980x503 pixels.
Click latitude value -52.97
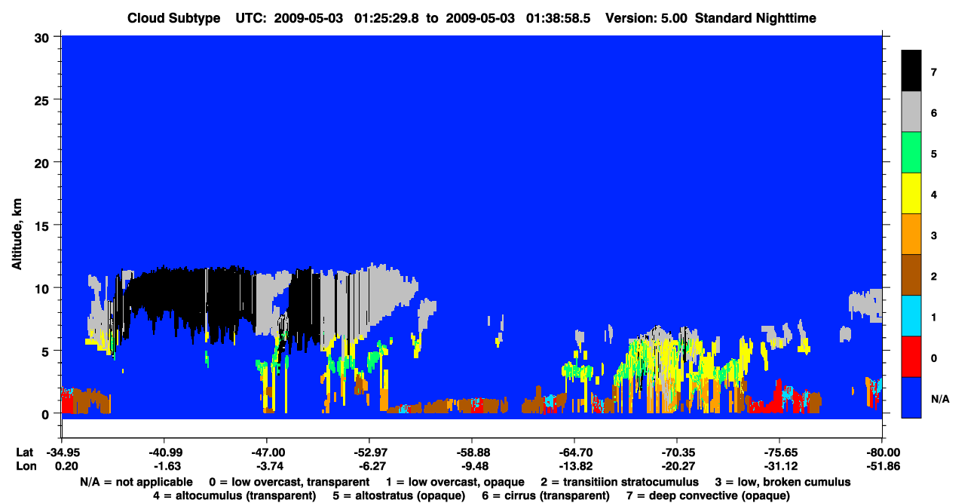pyautogui.click(x=369, y=452)
